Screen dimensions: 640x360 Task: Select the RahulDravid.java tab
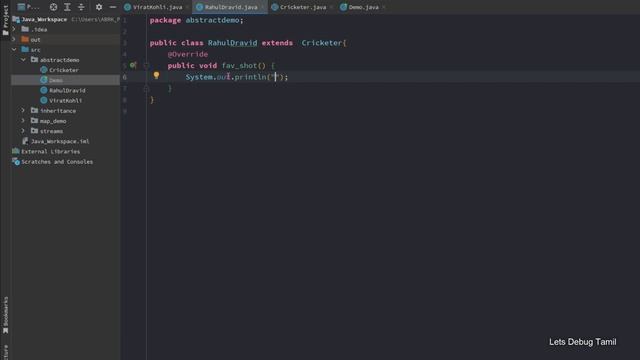click(x=231, y=7)
